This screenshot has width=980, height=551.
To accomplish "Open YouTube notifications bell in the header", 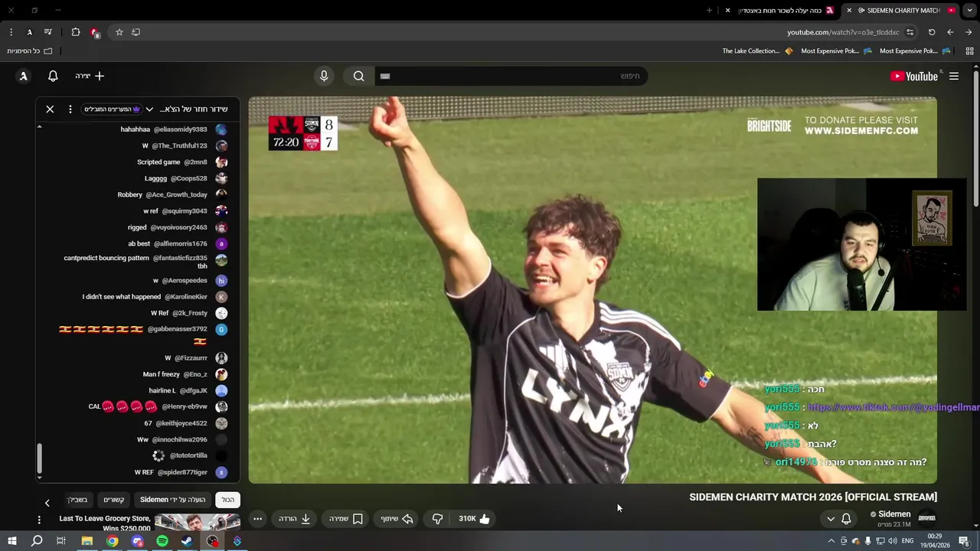I will pos(53,76).
